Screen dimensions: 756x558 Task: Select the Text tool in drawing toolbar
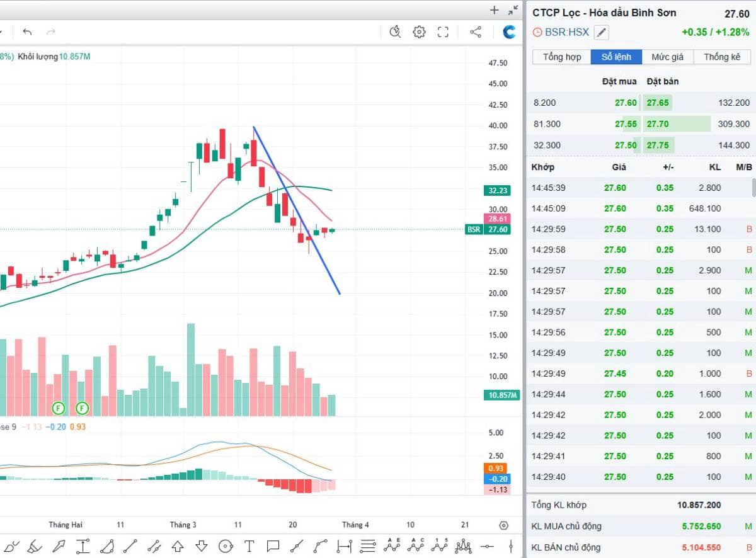point(249,545)
